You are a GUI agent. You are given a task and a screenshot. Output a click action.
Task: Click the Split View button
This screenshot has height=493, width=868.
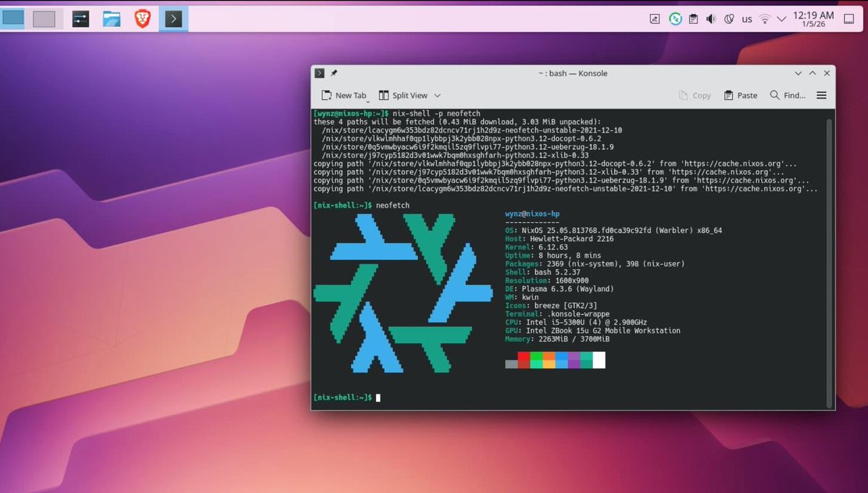(x=404, y=96)
